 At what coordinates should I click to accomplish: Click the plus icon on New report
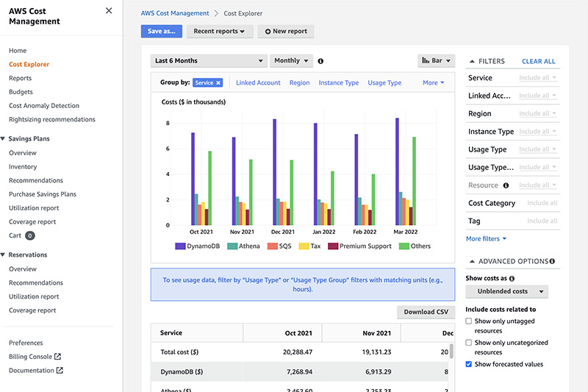[268, 32]
